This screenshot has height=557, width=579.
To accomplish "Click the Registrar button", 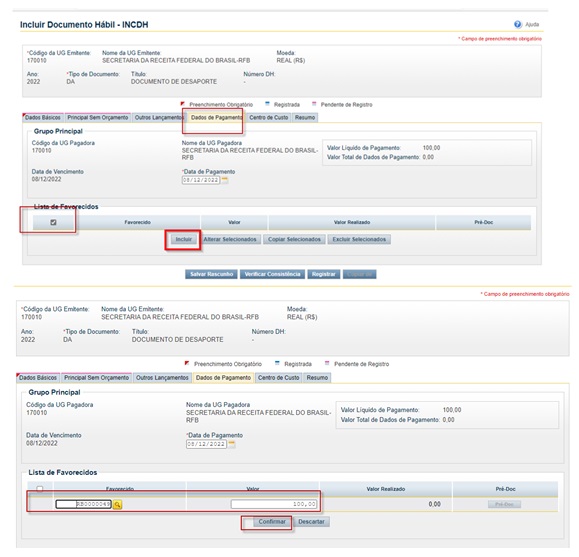I will (323, 274).
